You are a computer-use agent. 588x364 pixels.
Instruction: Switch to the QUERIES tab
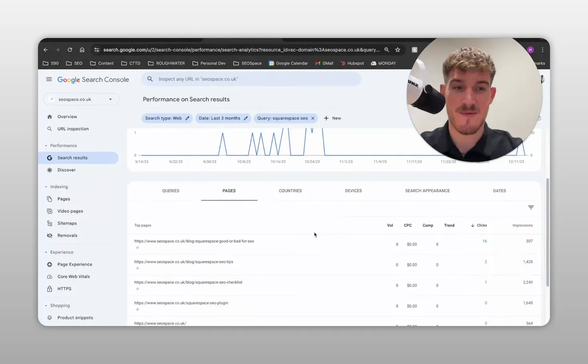point(171,191)
